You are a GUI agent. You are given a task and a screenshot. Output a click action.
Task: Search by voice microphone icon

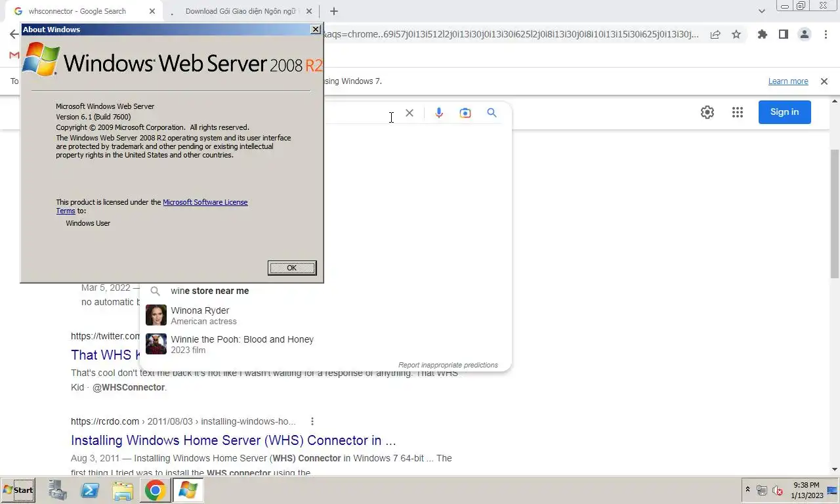[439, 113]
